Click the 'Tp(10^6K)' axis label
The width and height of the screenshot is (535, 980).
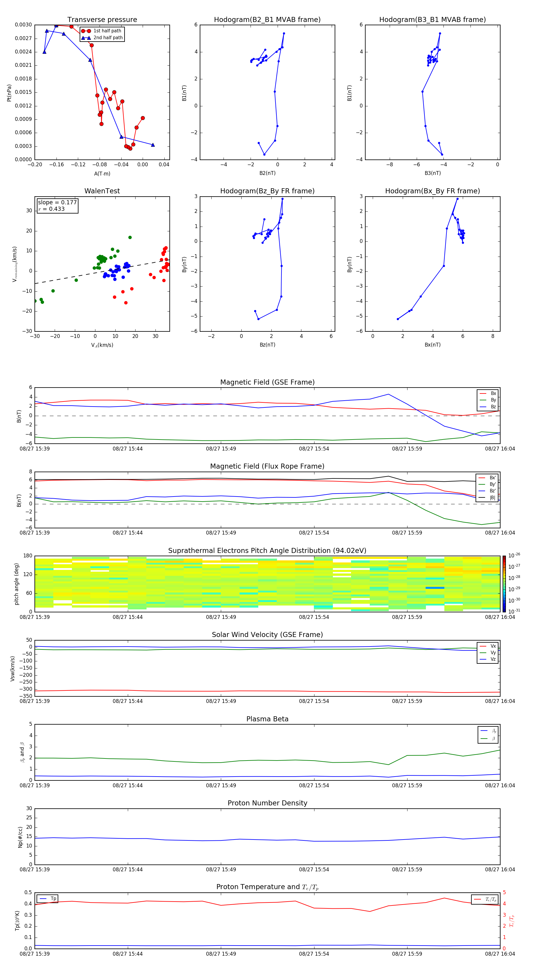point(17,921)
